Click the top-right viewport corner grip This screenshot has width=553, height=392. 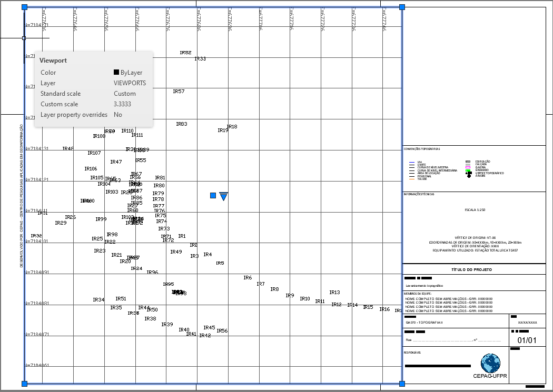coord(402,7)
